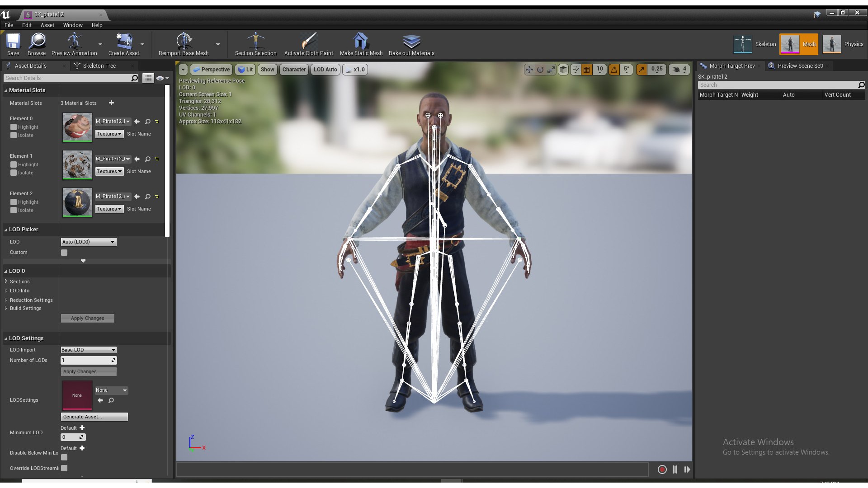
Task: Toggle Override LODStreaming checkbox
Action: pos(64,468)
